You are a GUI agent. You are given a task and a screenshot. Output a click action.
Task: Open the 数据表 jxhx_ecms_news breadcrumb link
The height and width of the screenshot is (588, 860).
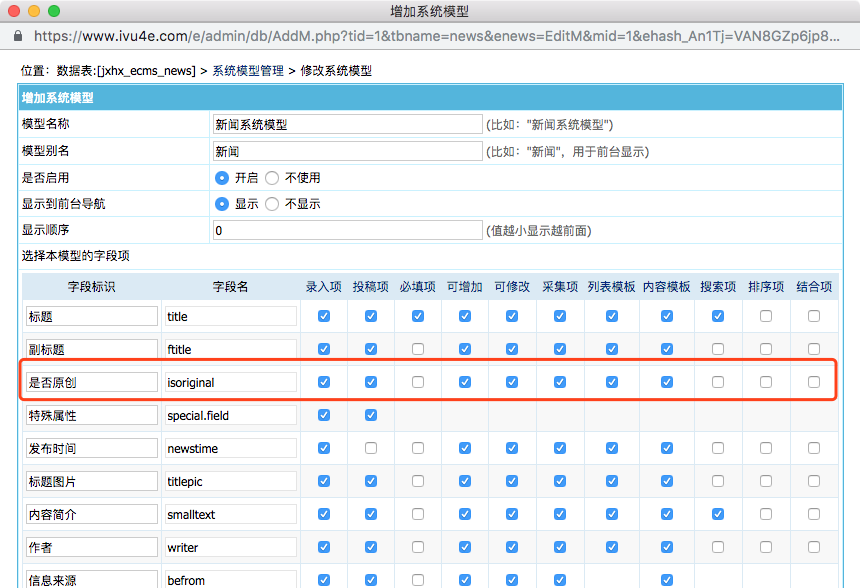126,71
